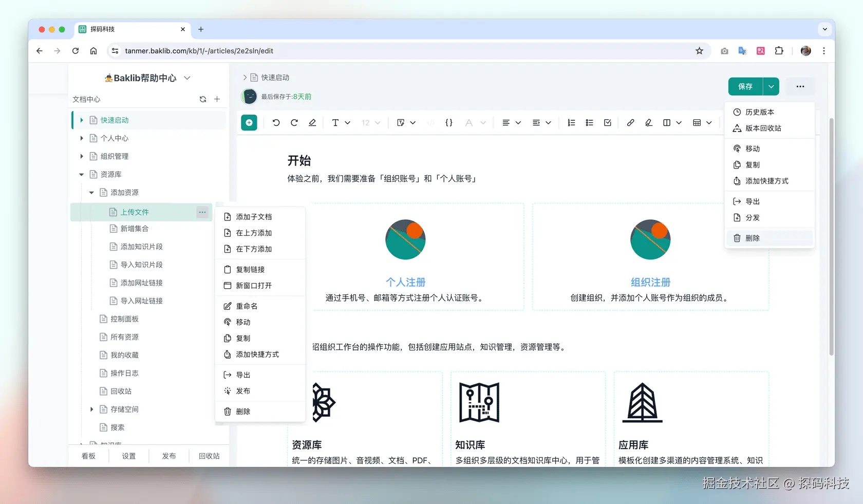Click the 个人注册 card illustration

tap(405, 239)
